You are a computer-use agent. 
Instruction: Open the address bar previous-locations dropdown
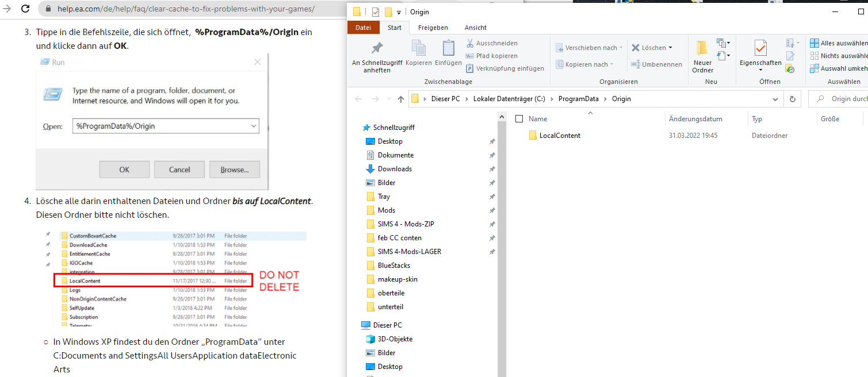tap(776, 99)
